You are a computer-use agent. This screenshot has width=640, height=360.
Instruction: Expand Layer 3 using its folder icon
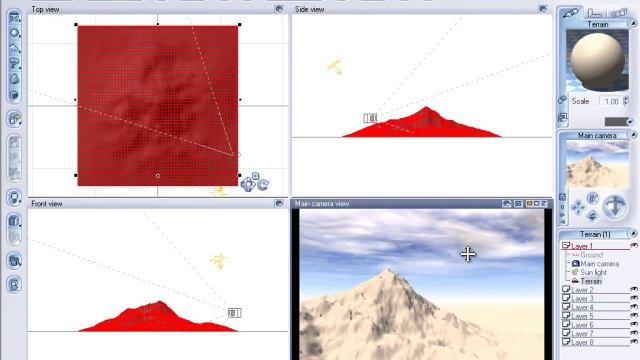[x=566, y=298]
